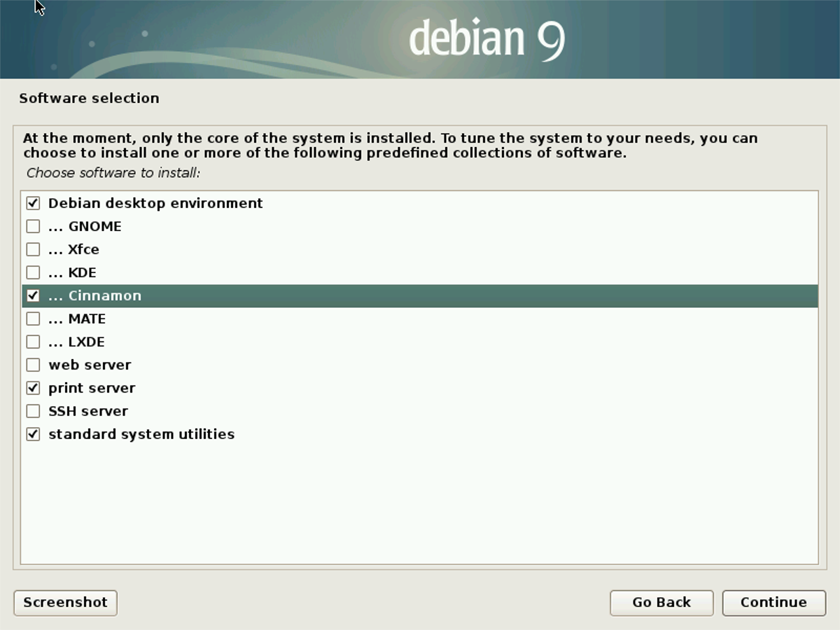Tick the Xfce checkbox
This screenshot has height=630, width=840.
[x=33, y=250]
